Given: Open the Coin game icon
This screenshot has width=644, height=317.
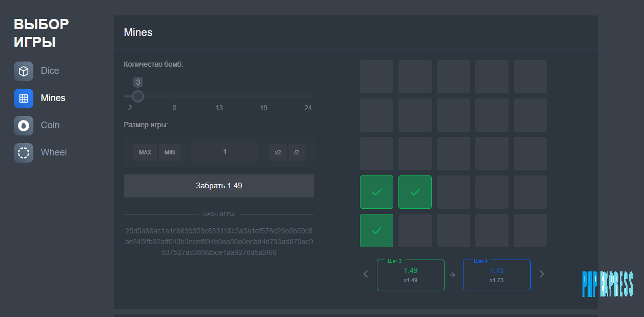Looking at the screenshot, I should point(24,126).
